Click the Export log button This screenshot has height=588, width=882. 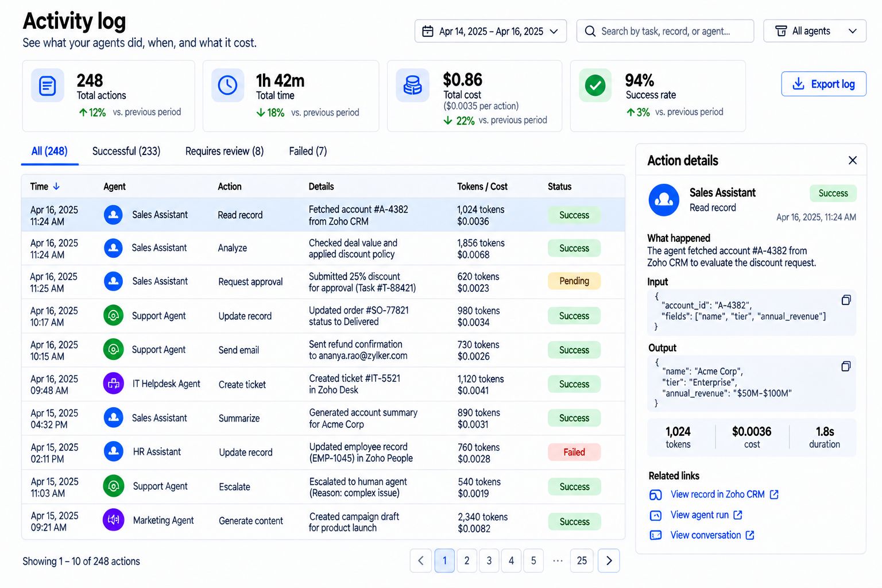pyautogui.click(x=823, y=84)
